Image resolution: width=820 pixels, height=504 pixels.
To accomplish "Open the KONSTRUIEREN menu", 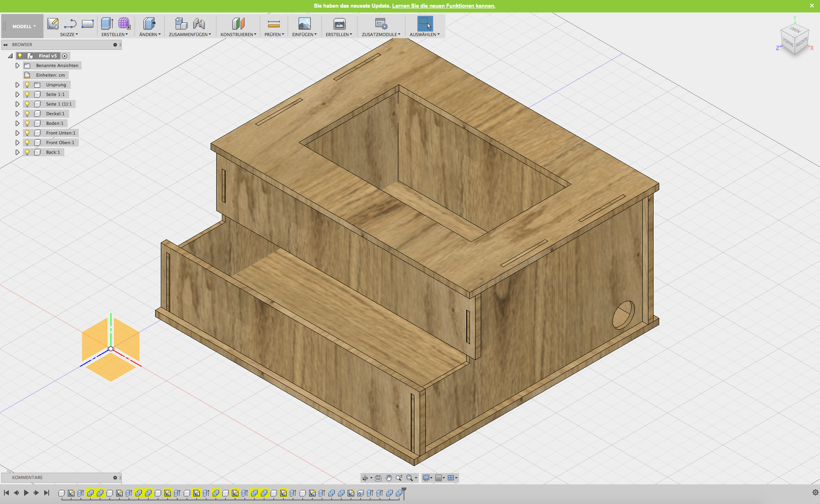I will tap(238, 35).
